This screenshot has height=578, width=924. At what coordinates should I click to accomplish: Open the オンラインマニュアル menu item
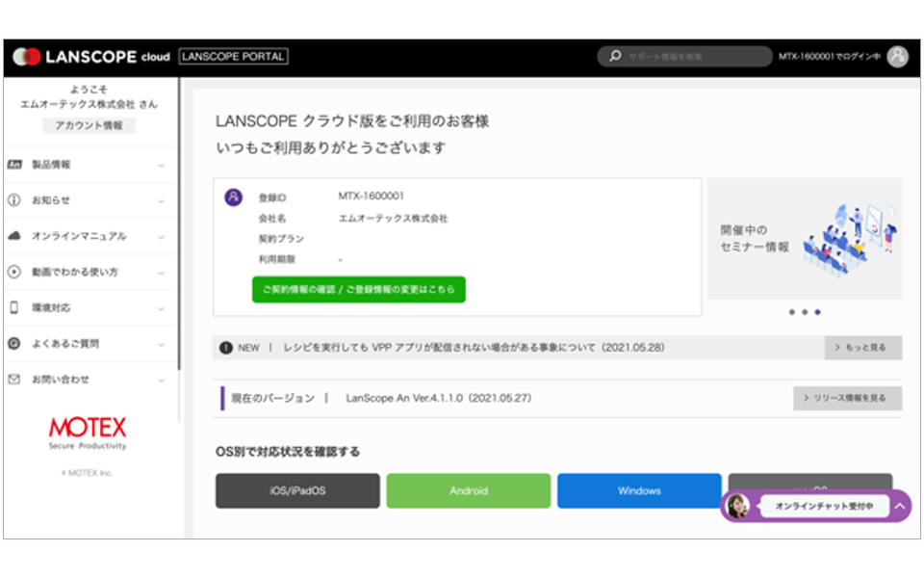pyautogui.click(x=90, y=236)
